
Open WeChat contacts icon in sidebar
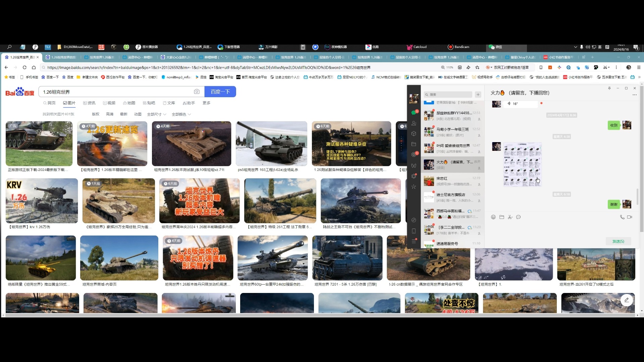pos(414,123)
